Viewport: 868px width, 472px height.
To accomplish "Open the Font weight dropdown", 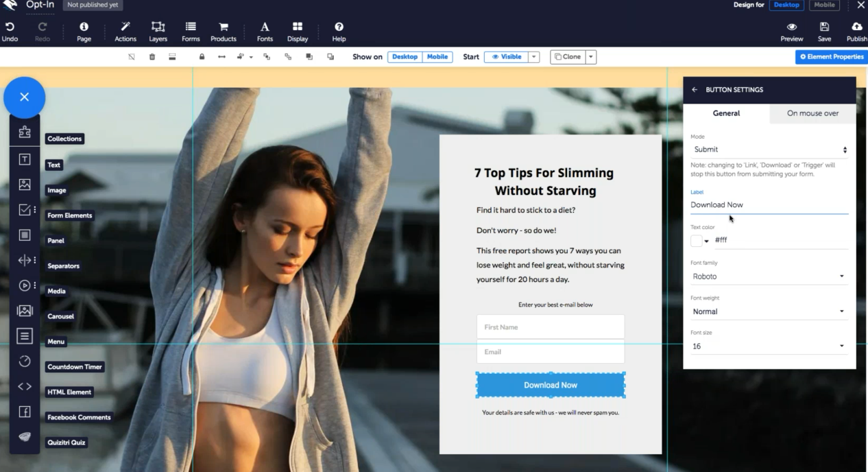I will tap(769, 311).
